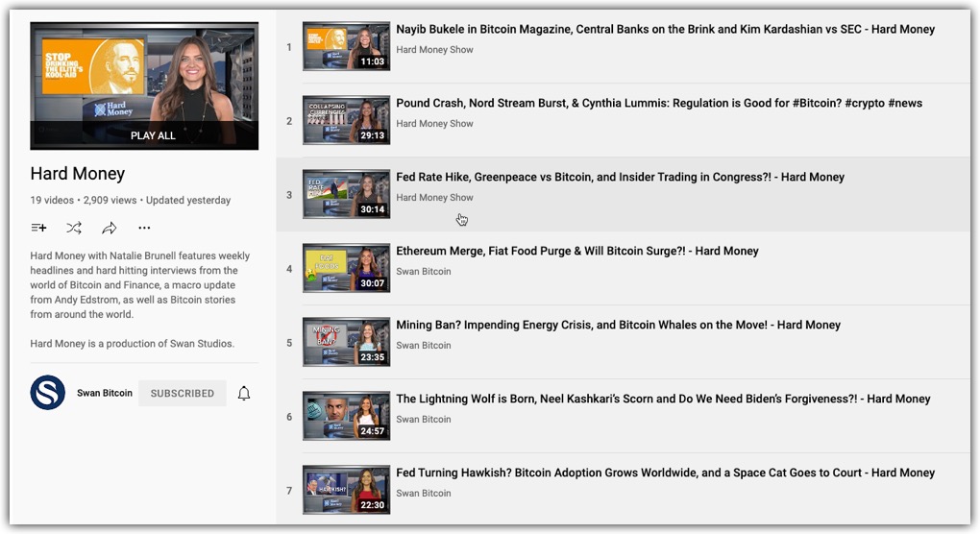Click the playlist description starting 'Hard Money with Natalie'
Screen dimensions: 980x534
click(x=140, y=285)
